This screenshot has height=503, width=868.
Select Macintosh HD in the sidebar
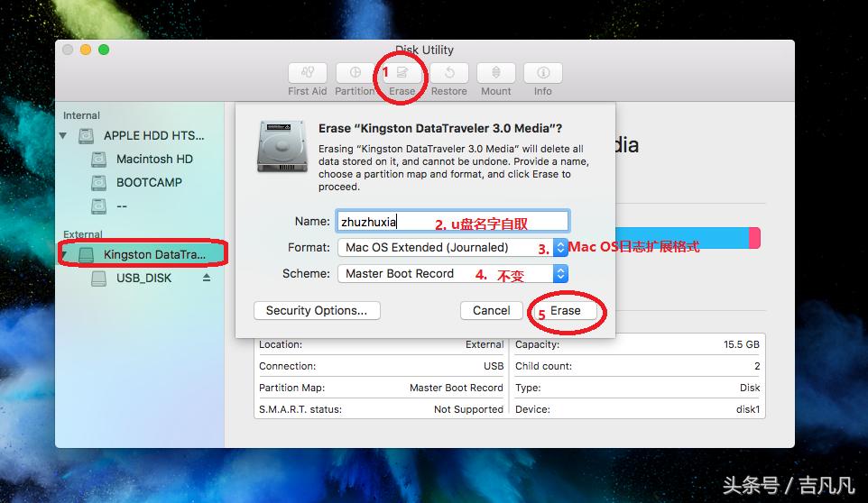click(154, 160)
